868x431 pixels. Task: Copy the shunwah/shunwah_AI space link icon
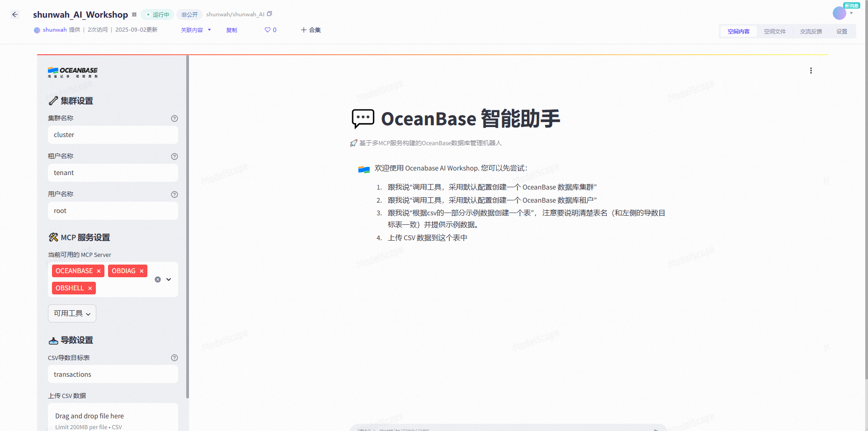click(x=269, y=14)
